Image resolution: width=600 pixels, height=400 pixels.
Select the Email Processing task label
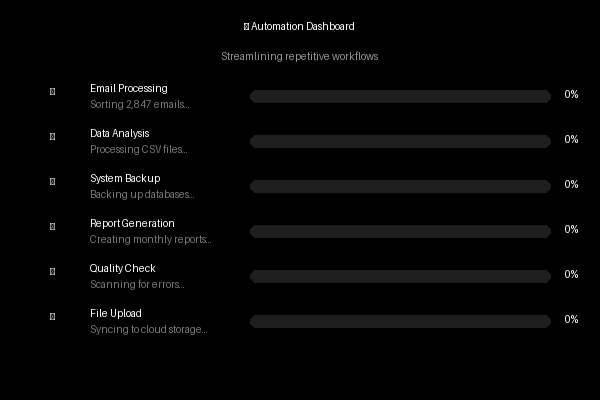(128, 88)
